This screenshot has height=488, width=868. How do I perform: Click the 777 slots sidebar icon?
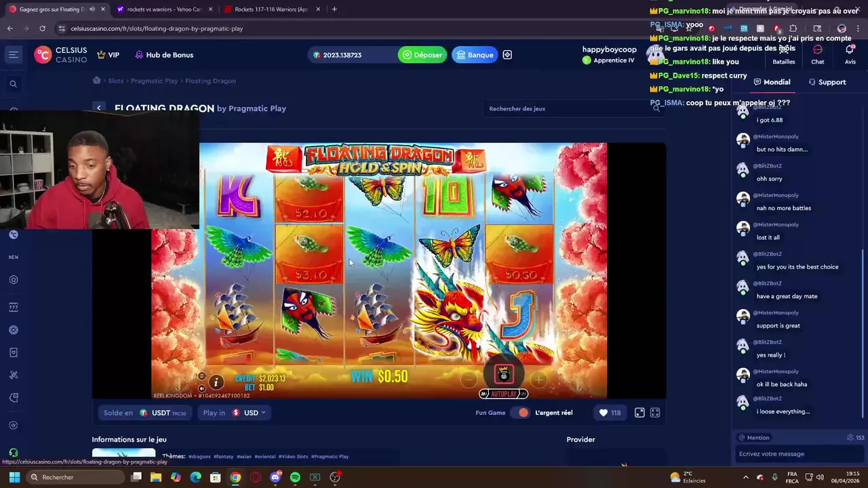[13, 307]
